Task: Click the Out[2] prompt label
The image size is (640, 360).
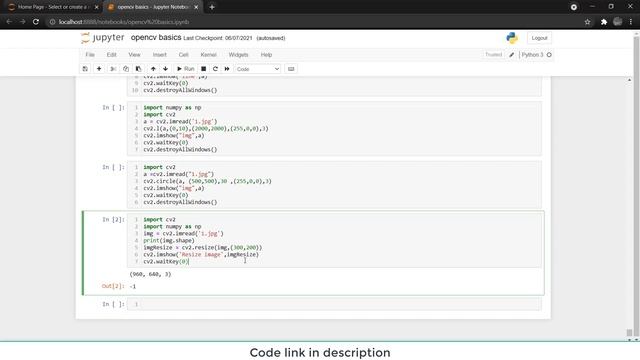Action: click(x=113, y=286)
